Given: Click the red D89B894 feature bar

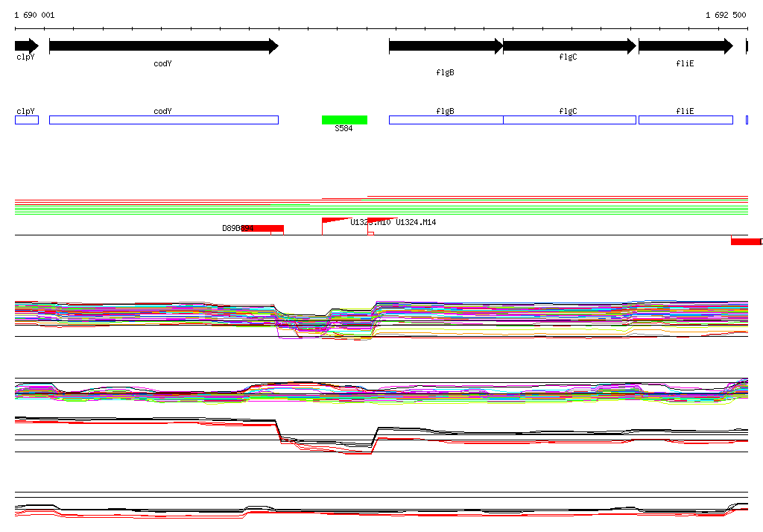Looking at the screenshot, I should [262, 228].
